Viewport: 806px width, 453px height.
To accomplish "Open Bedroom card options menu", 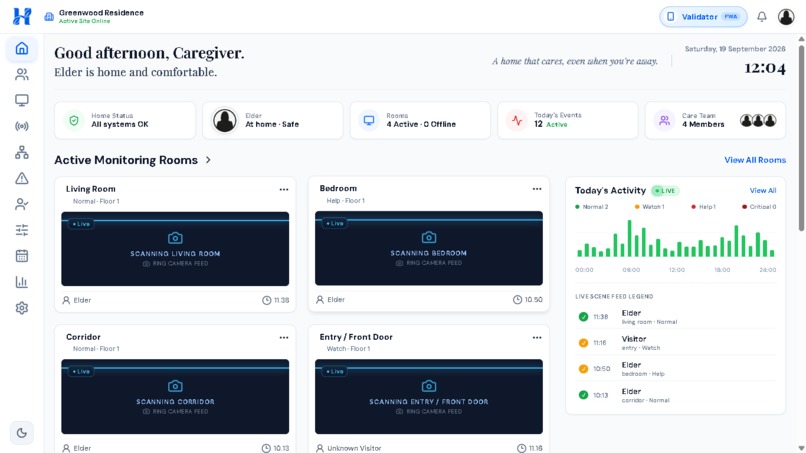I will click(537, 189).
